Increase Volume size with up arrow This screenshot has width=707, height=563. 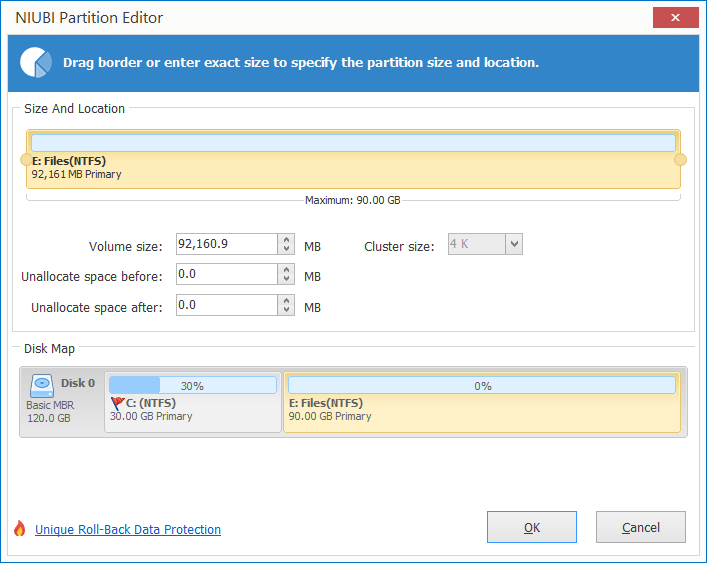click(286, 239)
